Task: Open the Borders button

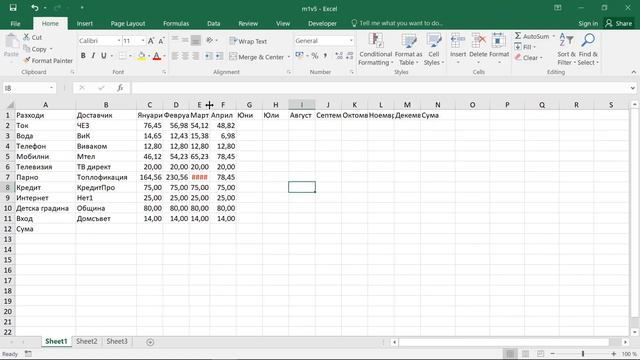Action: tap(122, 56)
